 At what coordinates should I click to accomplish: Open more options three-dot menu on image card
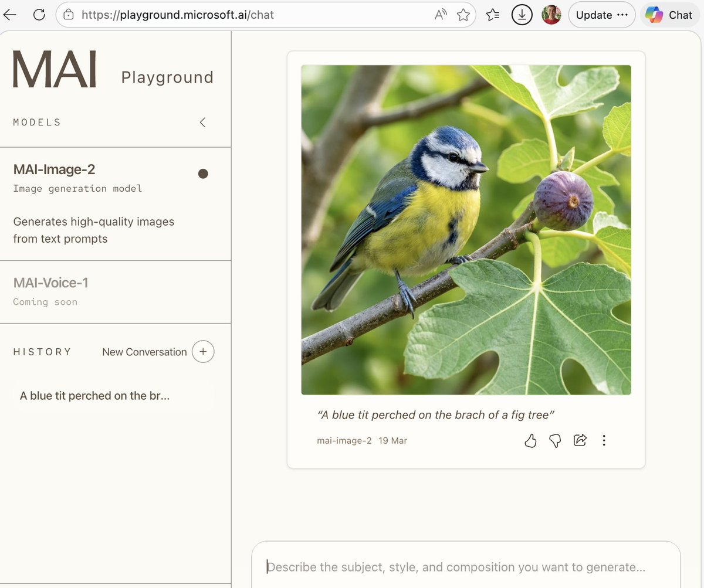tap(604, 440)
